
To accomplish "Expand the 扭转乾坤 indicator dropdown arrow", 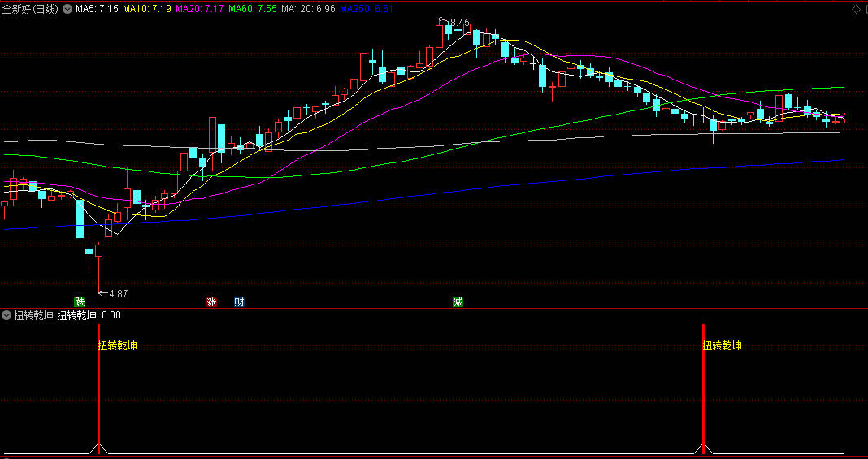I will 7,316.
